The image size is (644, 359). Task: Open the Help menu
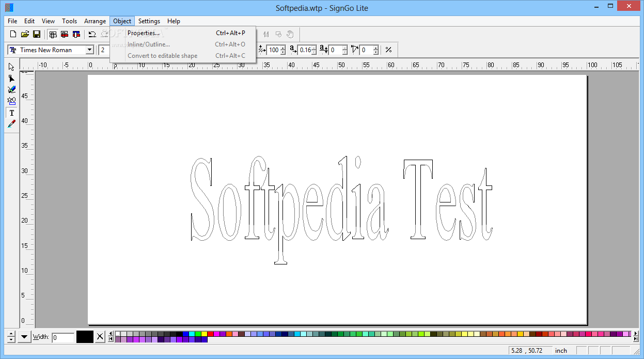(x=174, y=21)
